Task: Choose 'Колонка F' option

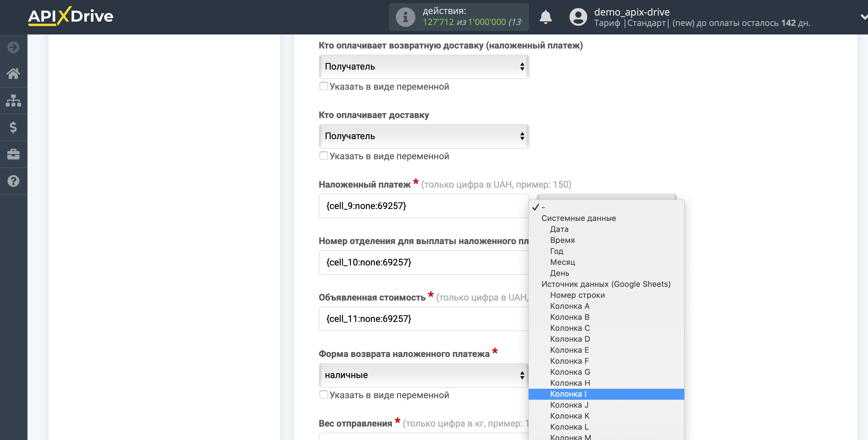Action: tap(606, 361)
